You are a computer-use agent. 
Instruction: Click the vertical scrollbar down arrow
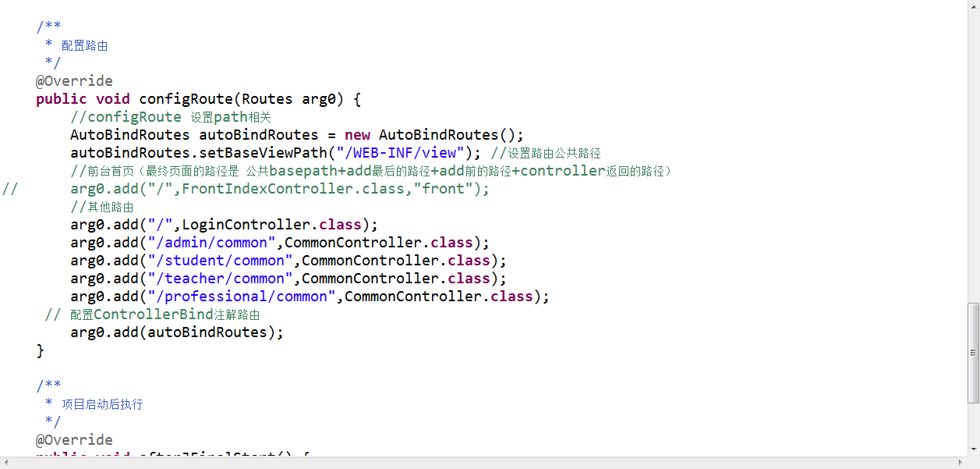click(x=974, y=449)
